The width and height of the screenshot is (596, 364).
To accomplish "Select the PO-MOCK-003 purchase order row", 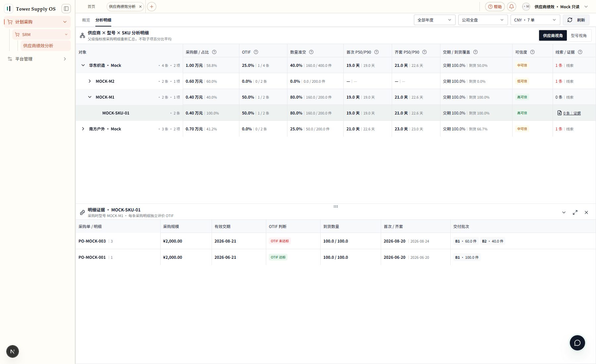I will 335,241.
